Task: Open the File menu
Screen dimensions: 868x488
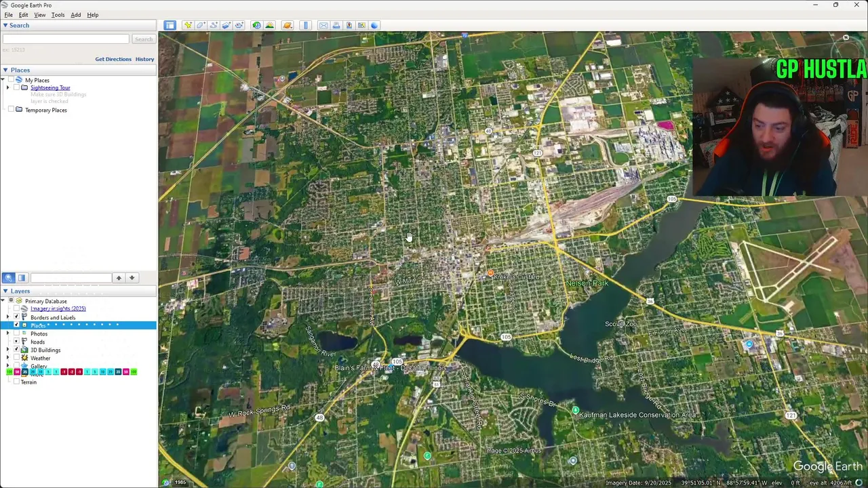Action: click(x=9, y=15)
